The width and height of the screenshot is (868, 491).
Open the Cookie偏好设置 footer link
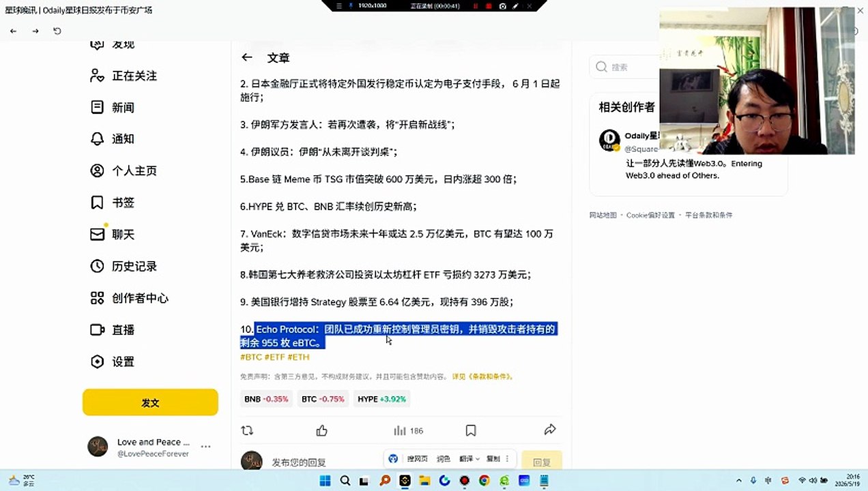(x=650, y=215)
